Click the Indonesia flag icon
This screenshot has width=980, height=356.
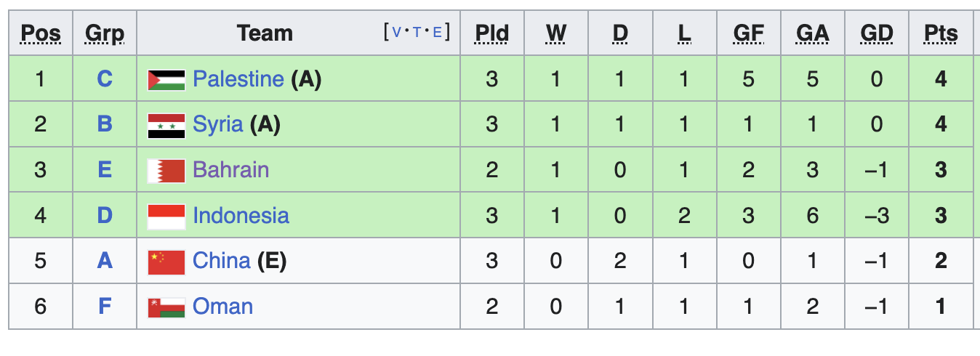tap(166, 217)
